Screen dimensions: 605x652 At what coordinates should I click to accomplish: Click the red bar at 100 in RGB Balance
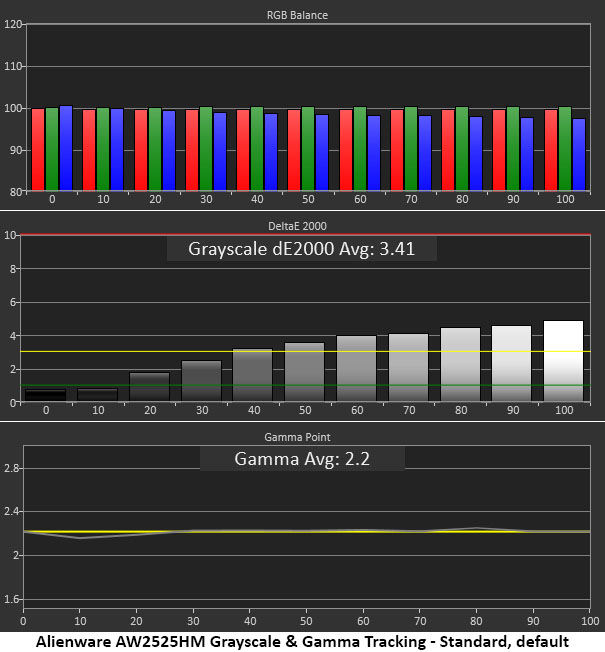coord(551,150)
